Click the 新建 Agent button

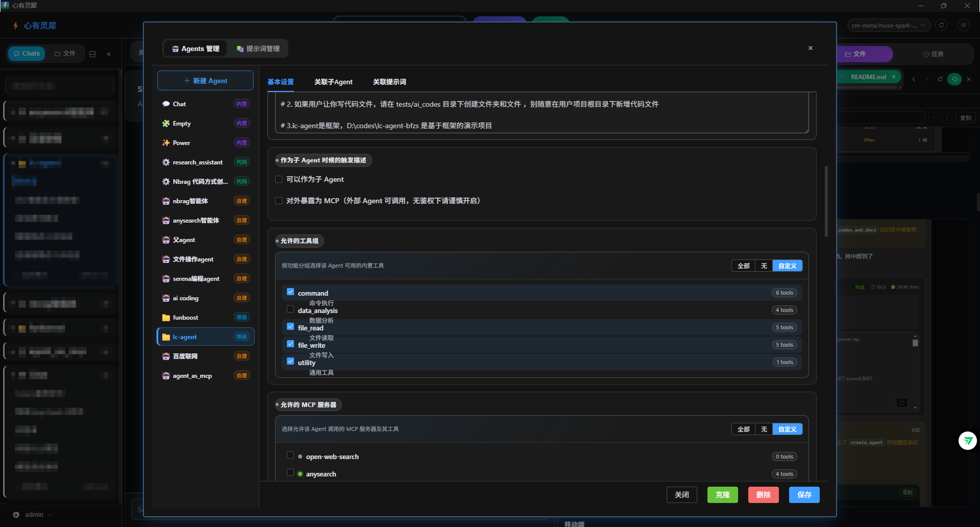click(205, 81)
